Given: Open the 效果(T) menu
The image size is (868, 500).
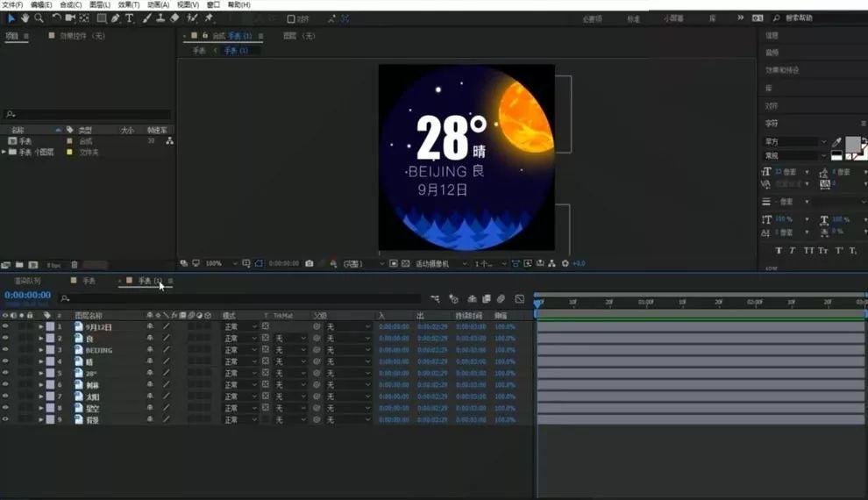Looking at the screenshot, I should [x=128, y=4].
